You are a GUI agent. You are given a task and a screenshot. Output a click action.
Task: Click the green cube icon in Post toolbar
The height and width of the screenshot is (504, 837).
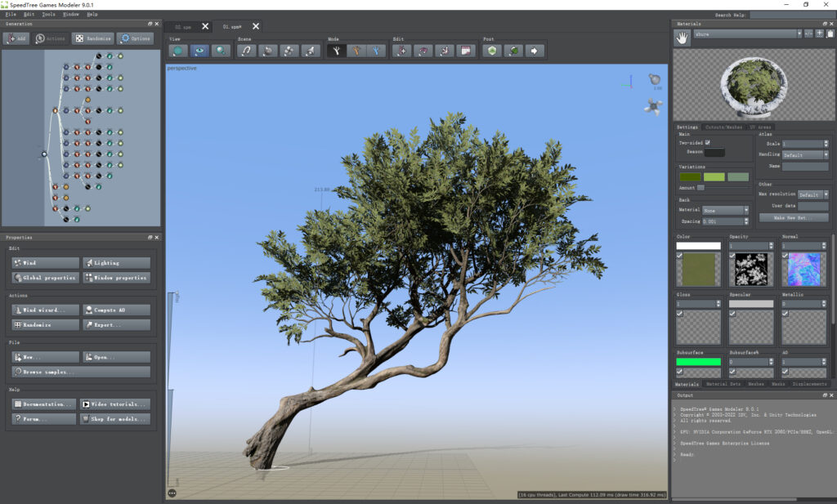click(x=491, y=51)
